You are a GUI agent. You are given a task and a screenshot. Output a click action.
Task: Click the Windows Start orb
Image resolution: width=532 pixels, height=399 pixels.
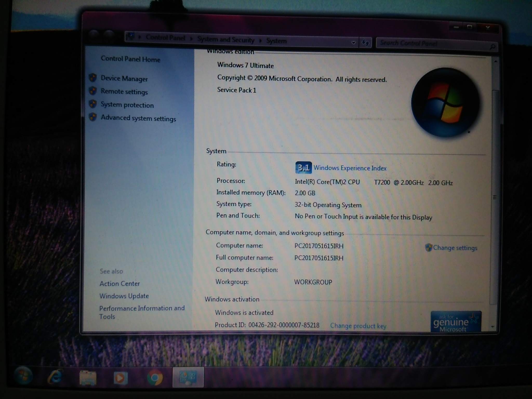23,376
